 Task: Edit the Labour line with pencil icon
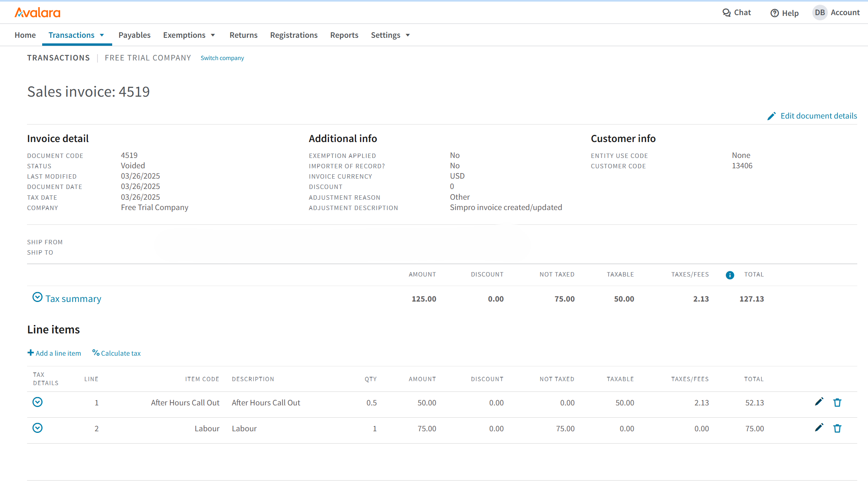(819, 428)
